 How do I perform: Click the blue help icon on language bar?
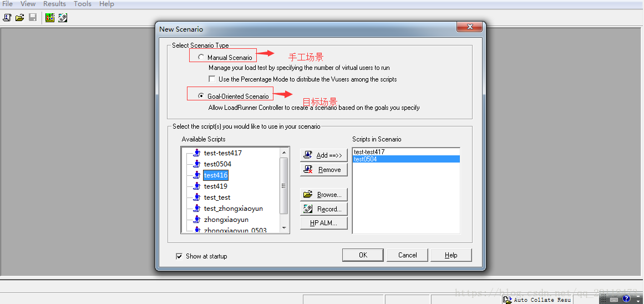(626, 299)
